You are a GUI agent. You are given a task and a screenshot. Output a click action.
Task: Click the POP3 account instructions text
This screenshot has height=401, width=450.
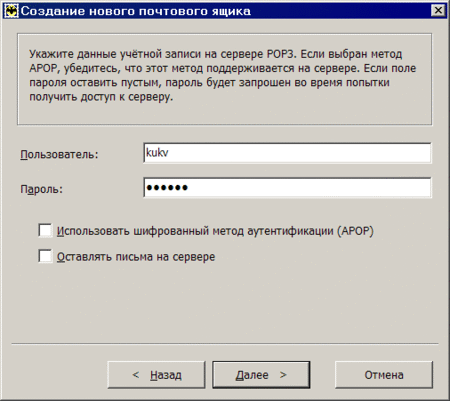[223, 75]
